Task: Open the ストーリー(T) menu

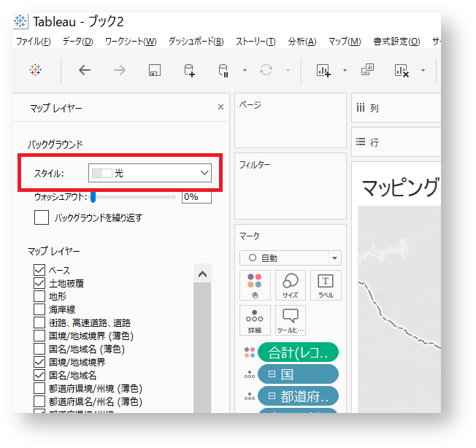Action: (256, 42)
